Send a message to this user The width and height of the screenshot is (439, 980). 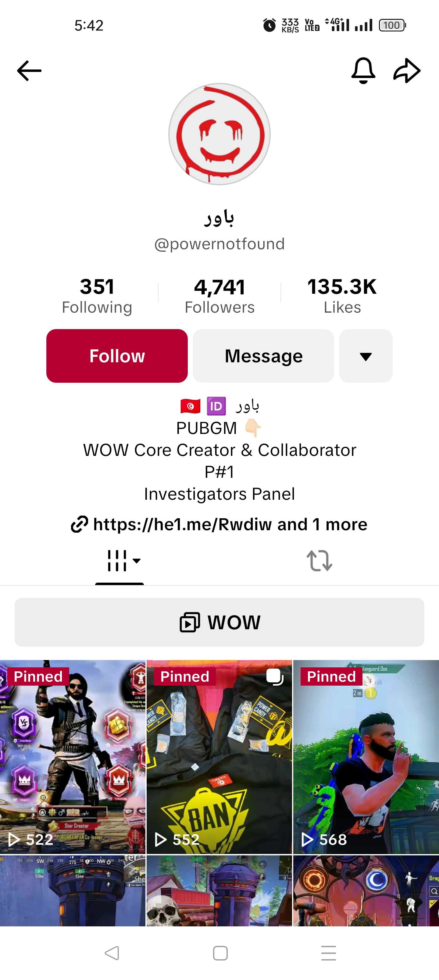[263, 356]
